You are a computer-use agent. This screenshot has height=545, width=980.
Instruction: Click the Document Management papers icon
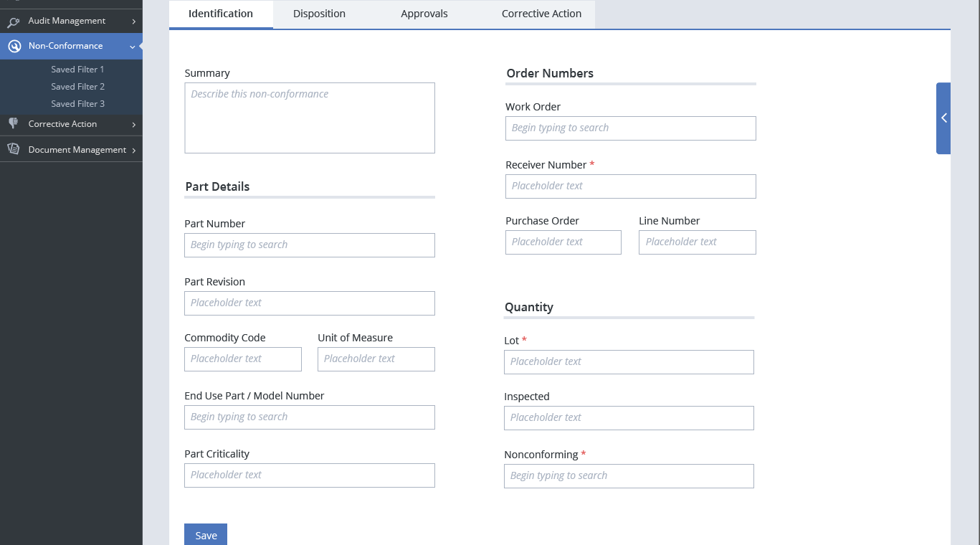(13, 149)
